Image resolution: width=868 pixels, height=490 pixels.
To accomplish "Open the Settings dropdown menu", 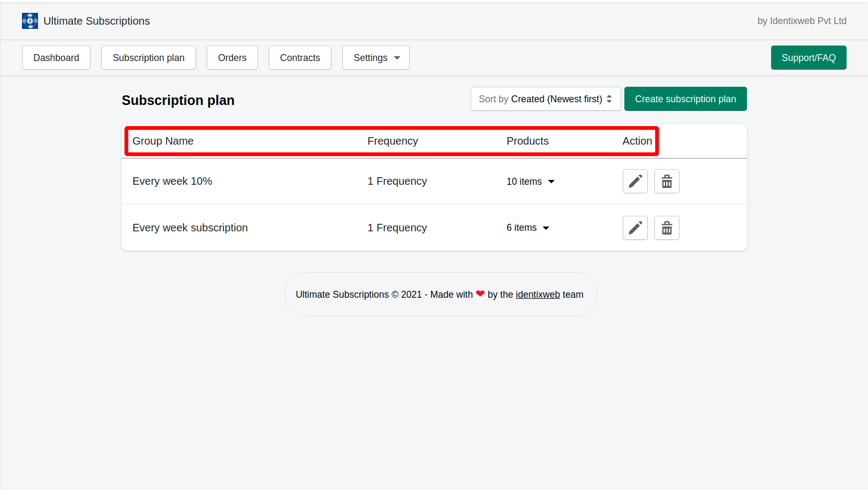I will click(x=375, y=57).
